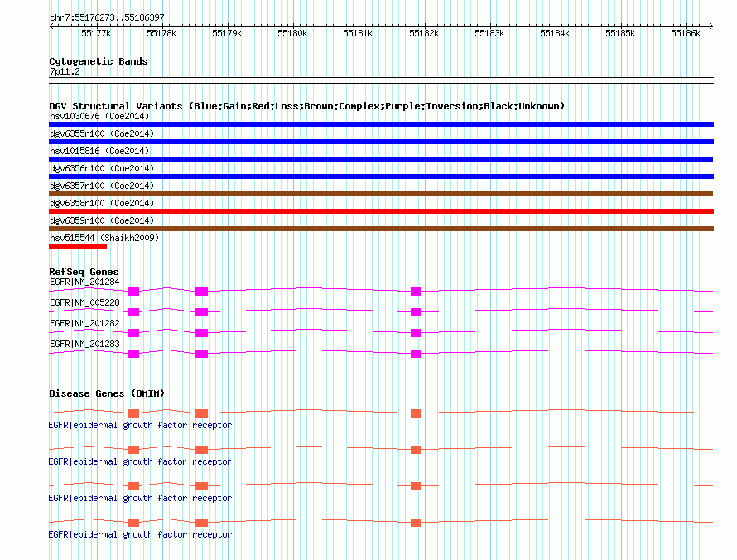Viewport: 737px width, 560px height.
Task: Click the 55180k ruler tick label
Action: pyautogui.click(x=292, y=33)
